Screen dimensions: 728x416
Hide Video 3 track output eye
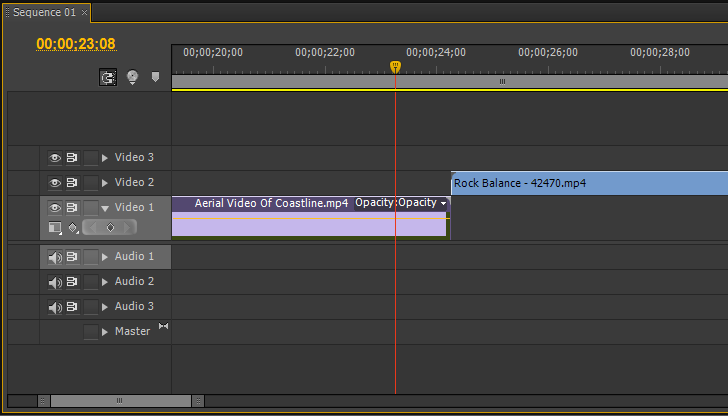[55, 158]
